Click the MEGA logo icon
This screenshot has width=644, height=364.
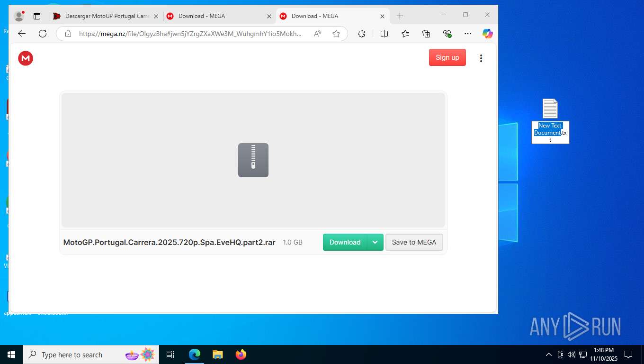pyautogui.click(x=26, y=58)
